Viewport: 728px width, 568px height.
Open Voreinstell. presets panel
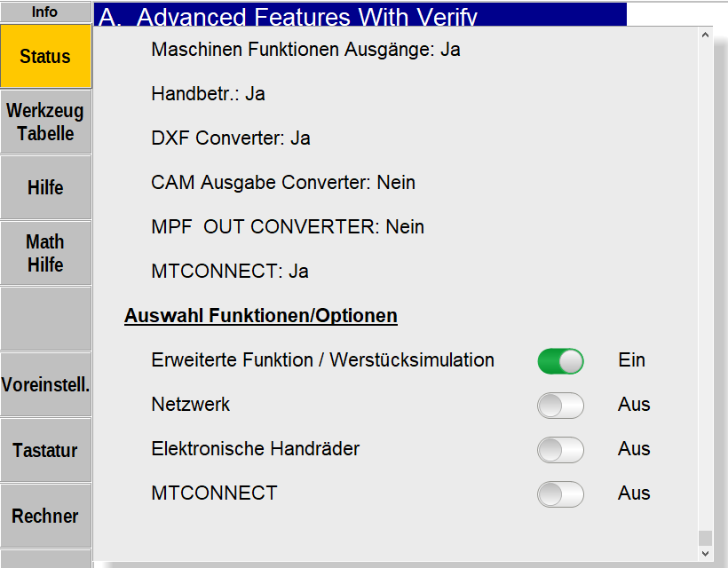tap(45, 384)
